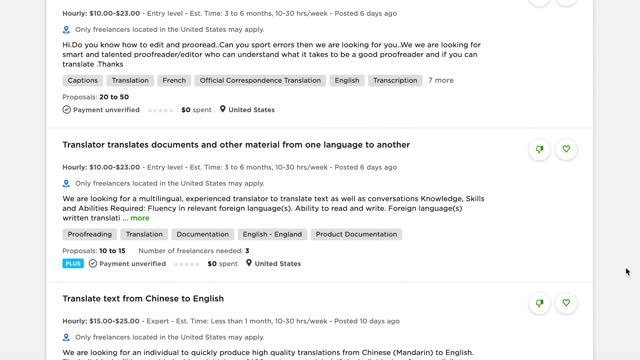Select the Captions skill tag

[82, 80]
